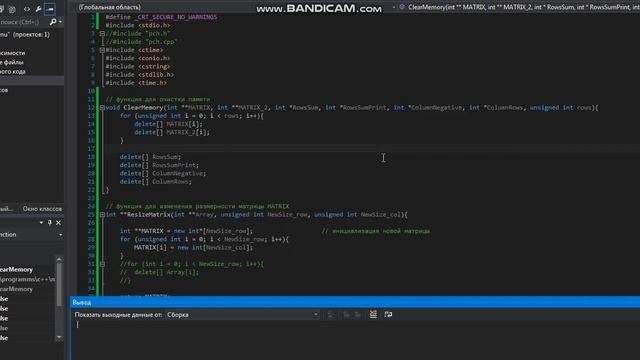
Task: Click the properties panel scrollbar up arrow
Action: coord(59,260)
